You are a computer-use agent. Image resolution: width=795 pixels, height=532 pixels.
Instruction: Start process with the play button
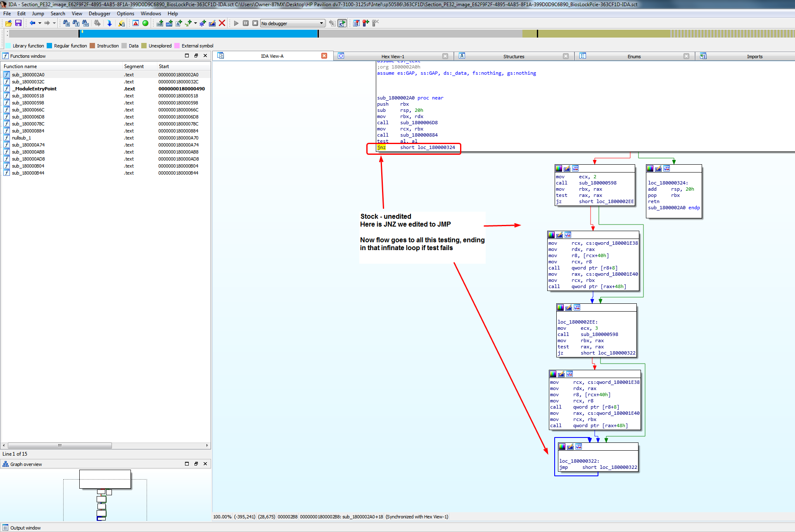(236, 23)
